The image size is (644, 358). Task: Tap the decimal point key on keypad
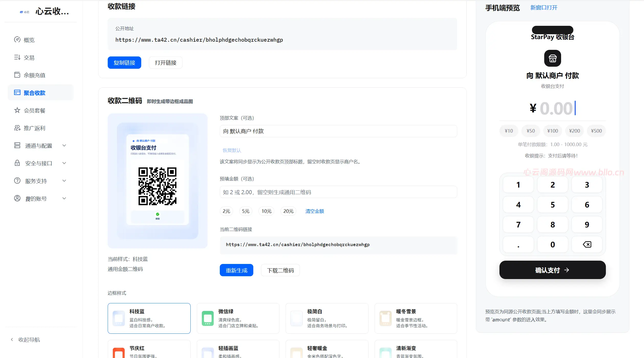tap(518, 244)
